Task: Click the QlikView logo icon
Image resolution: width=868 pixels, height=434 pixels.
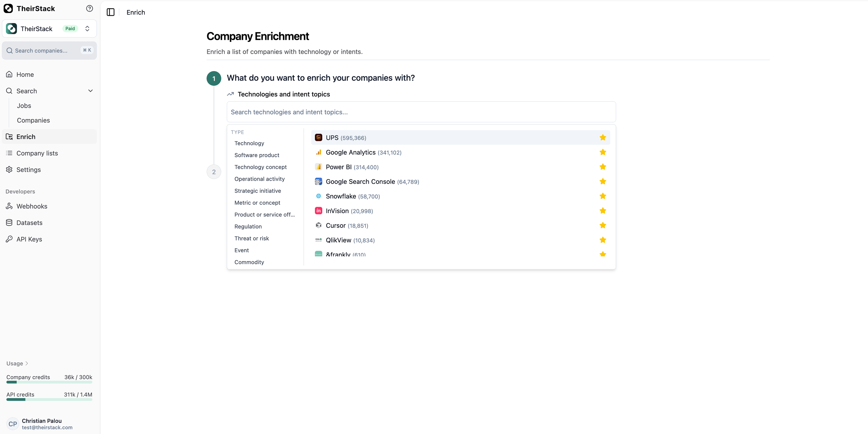Action: click(x=318, y=240)
